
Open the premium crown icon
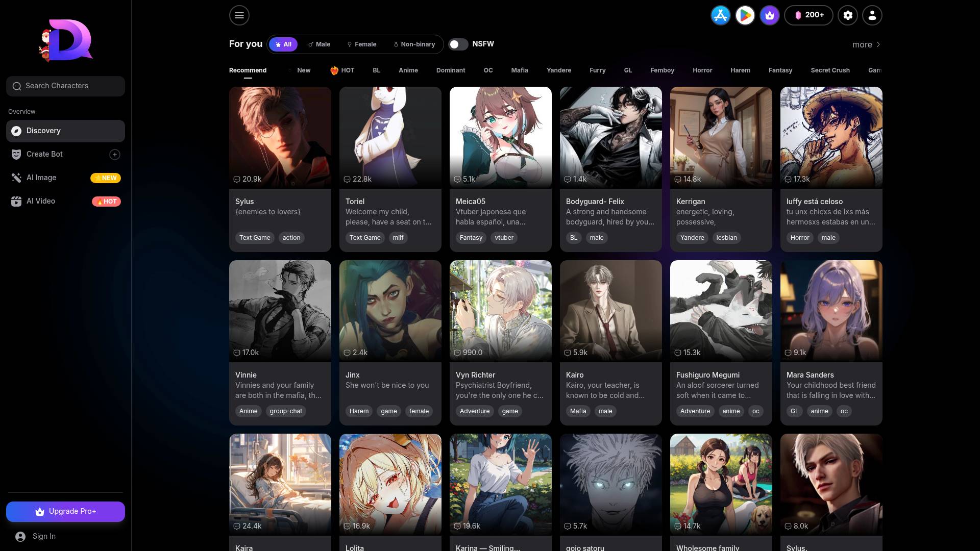coord(769,15)
